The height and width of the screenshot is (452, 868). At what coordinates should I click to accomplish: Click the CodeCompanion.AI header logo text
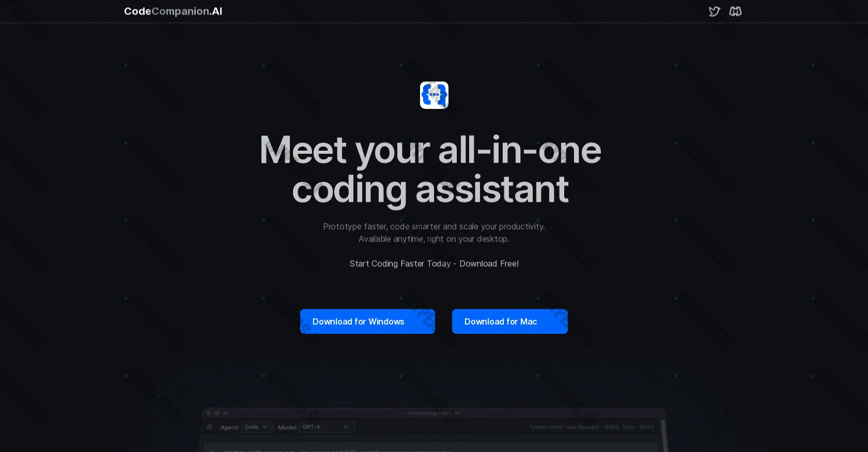[x=173, y=11]
